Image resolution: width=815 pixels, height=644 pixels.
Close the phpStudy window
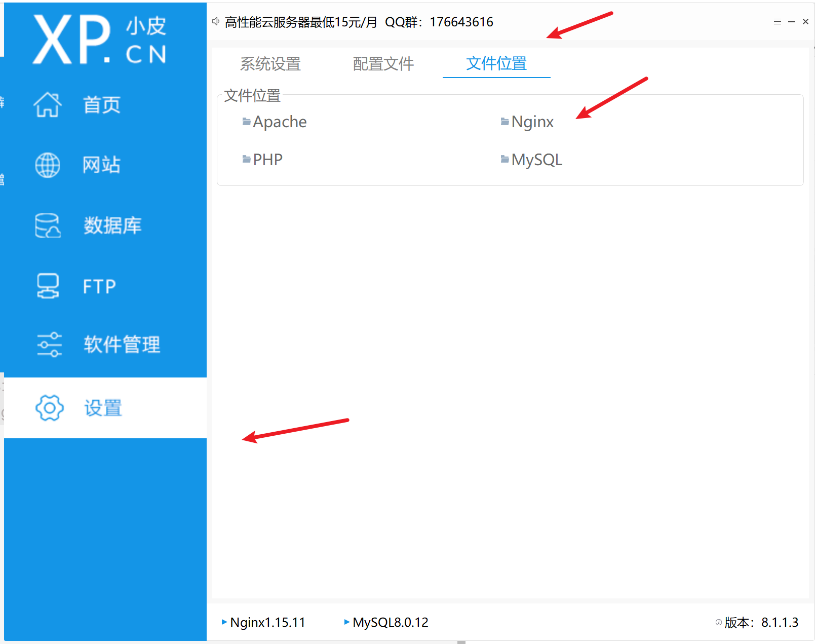coord(805,22)
